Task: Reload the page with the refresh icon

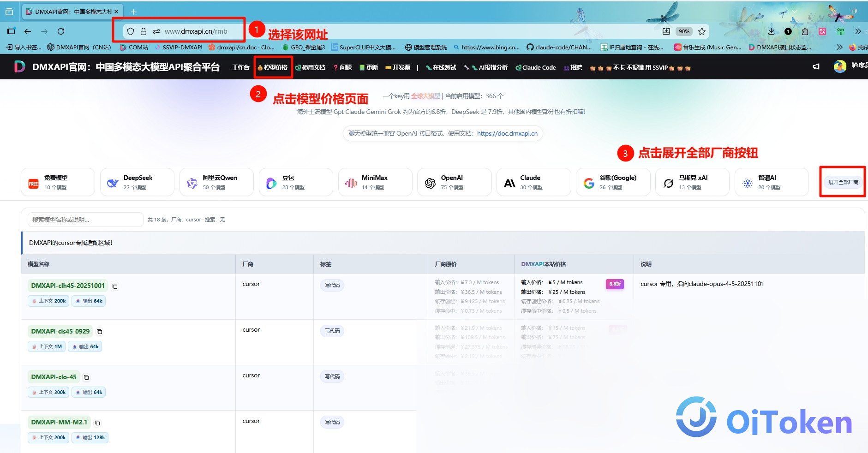Action: [x=61, y=31]
